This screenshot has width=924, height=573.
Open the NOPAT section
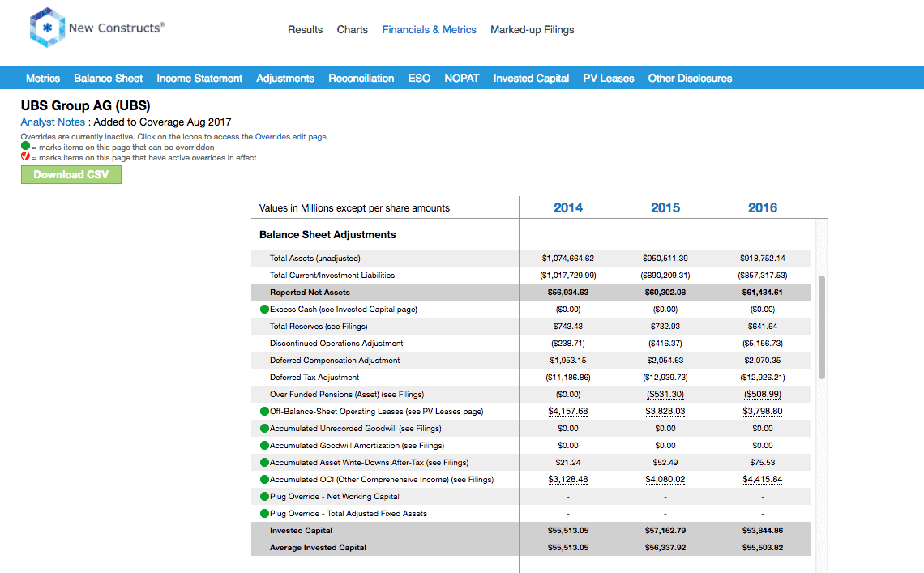point(462,79)
